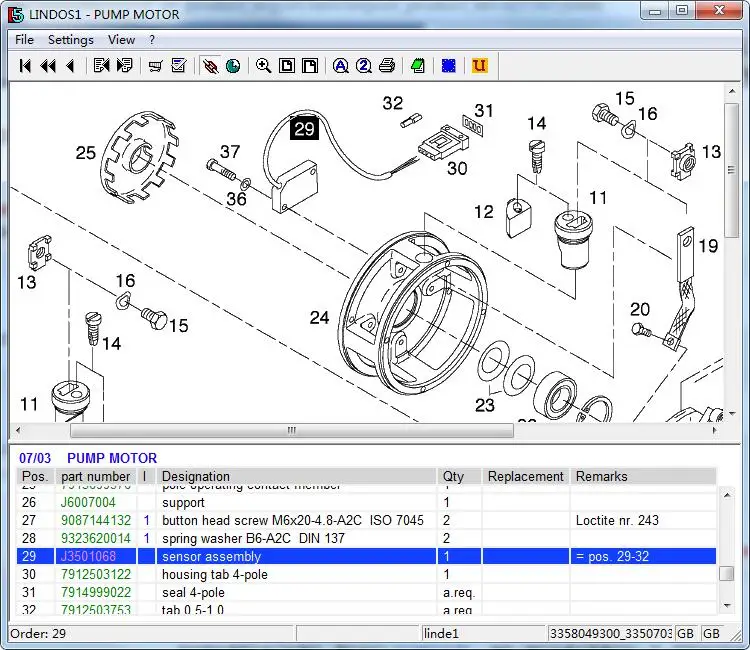750x650 pixels.
Task: Click the search 2 magnifier icon
Action: (x=364, y=66)
